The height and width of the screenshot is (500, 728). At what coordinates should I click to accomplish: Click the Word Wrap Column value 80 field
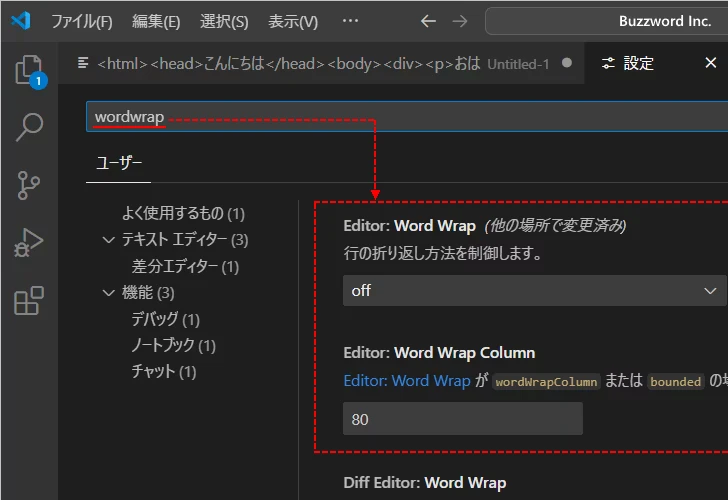pyautogui.click(x=462, y=419)
